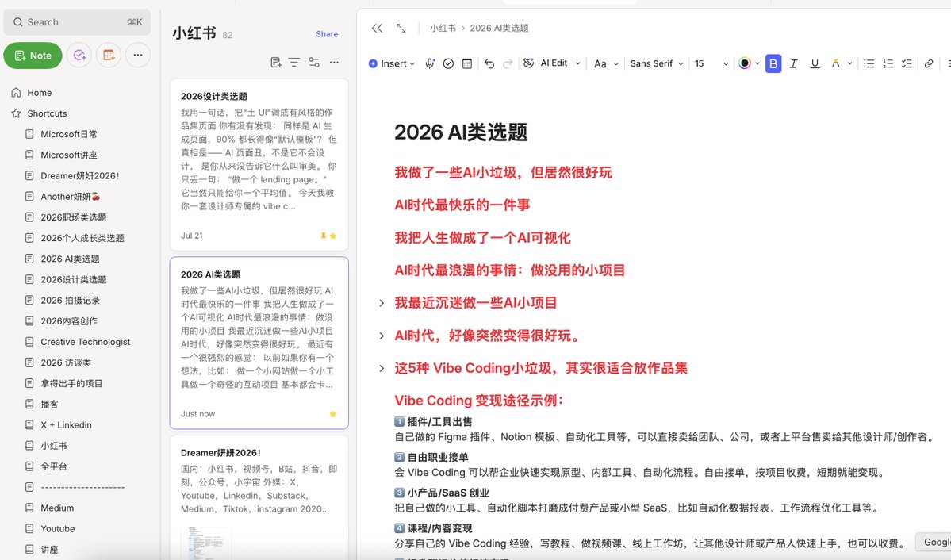Click the insert link icon
This screenshot has height=560, width=951.
coord(929,63)
